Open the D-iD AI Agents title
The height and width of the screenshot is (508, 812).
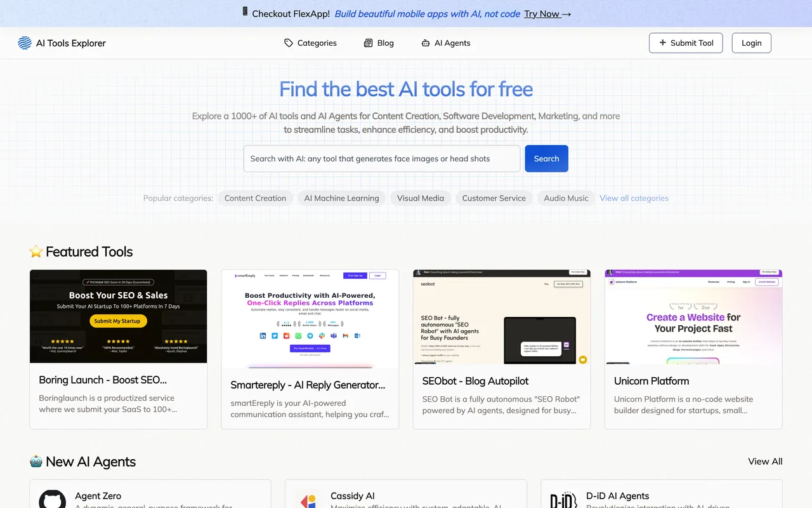(617, 496)
